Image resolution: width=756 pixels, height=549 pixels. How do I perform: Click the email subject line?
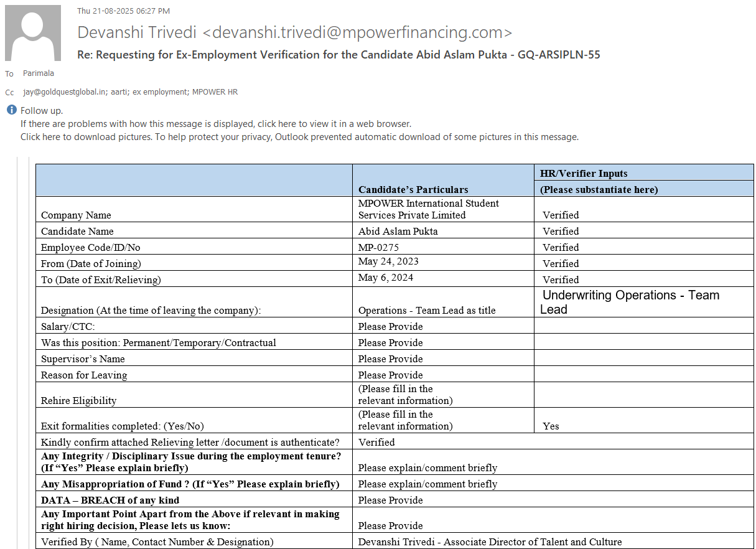pos(338,54)
